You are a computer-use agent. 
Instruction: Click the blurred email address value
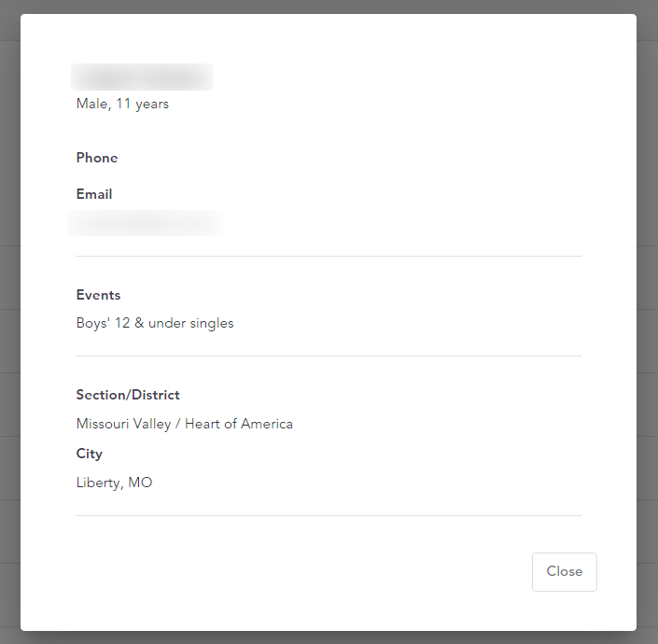pos(146,223)
